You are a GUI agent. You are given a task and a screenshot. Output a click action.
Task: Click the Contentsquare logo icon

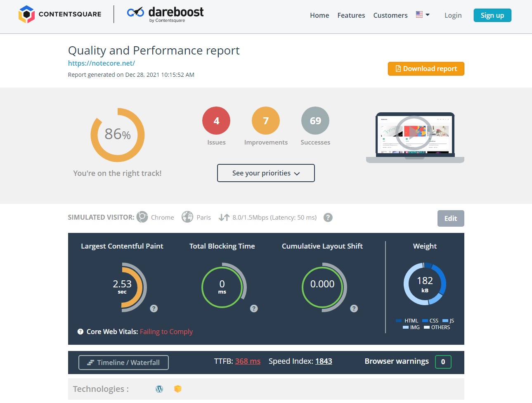click(26, 14)
